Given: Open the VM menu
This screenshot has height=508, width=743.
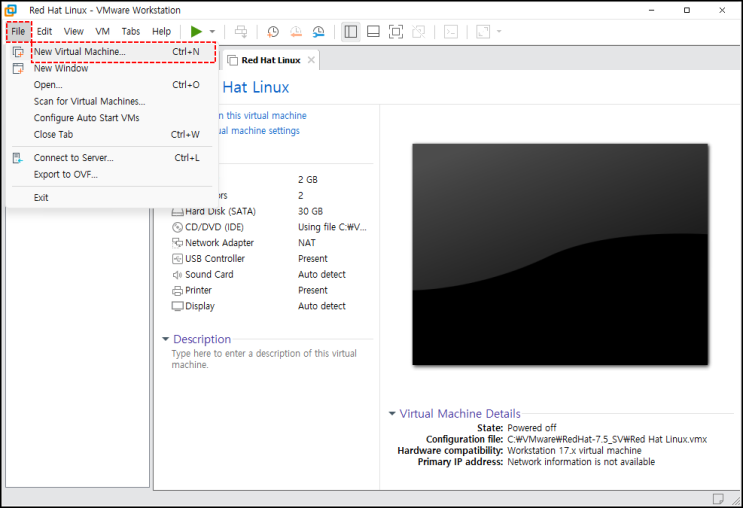Looking at the screenshot, I should click(x=102, y=31).
